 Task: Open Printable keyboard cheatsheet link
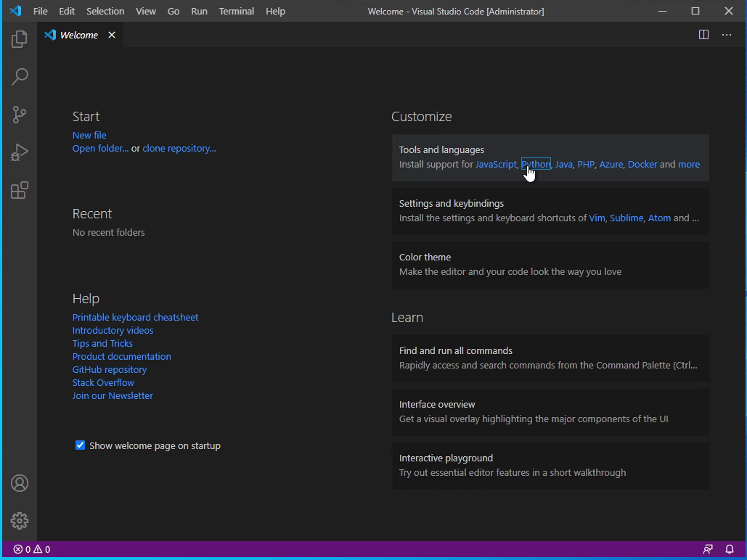[x=135, y=317]
